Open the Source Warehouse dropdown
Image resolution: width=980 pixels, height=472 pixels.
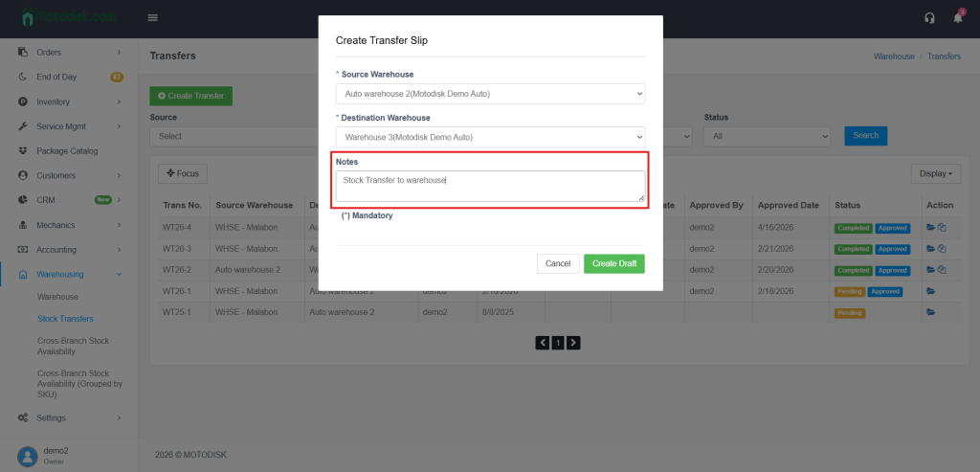490,94
